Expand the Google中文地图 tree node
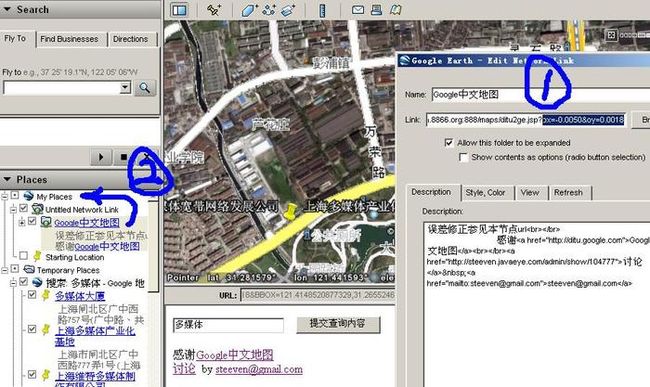Viewport: 650px width, 387px height. (x=21, y=222)
